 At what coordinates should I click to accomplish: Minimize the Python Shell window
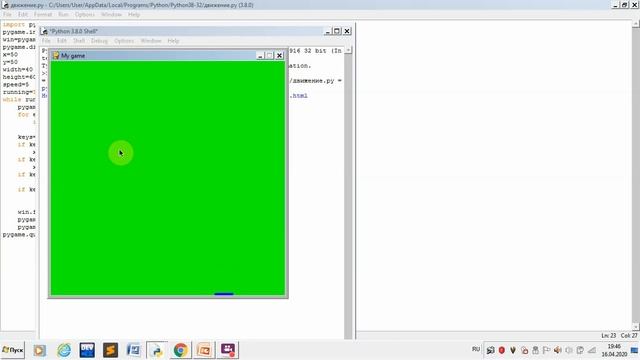click(327, 31)
